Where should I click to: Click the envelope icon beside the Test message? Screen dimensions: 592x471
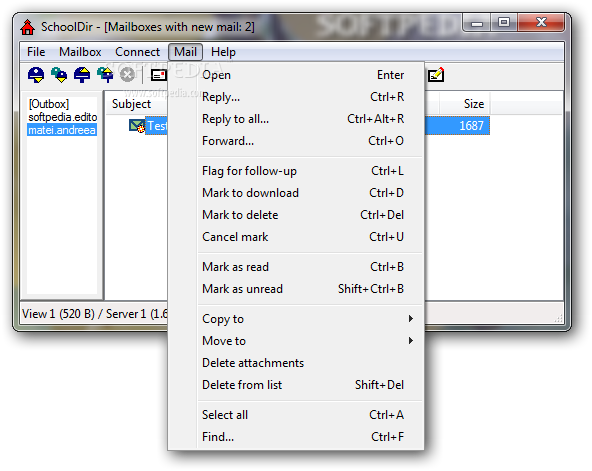[x=137, y=126]
